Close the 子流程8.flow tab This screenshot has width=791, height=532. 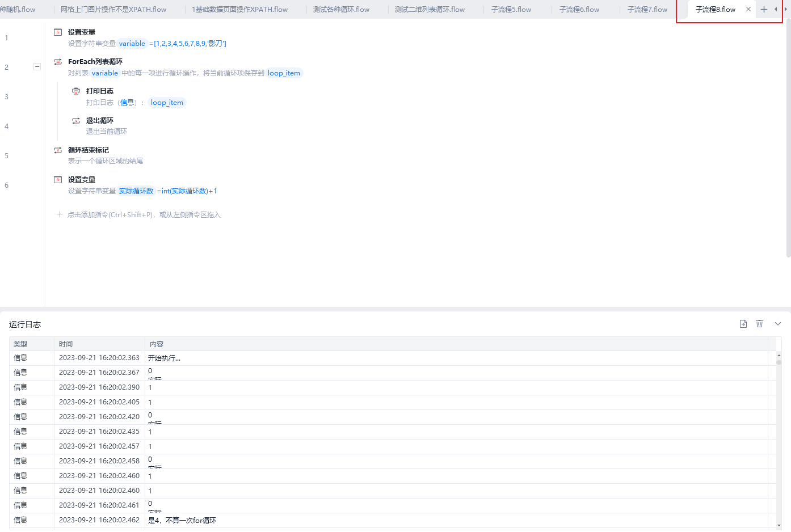[748, 9]
